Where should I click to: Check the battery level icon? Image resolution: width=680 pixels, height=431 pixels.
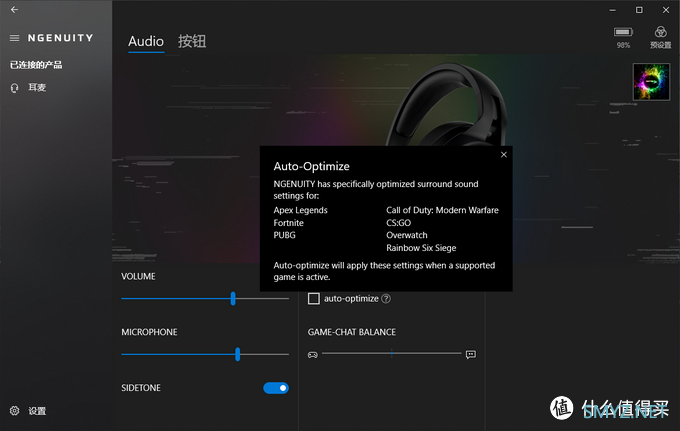pos(623,32)
